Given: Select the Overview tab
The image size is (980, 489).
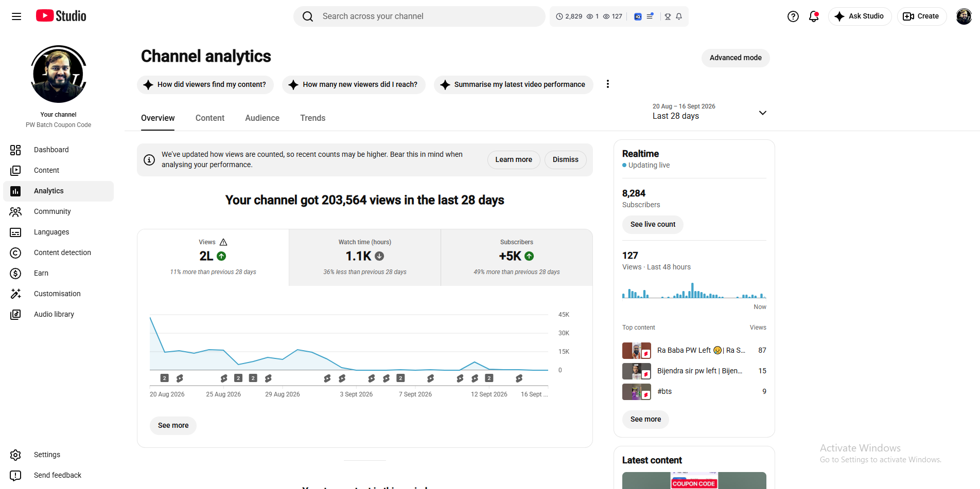Looking at the screenshot, I should tap(158, 118).
